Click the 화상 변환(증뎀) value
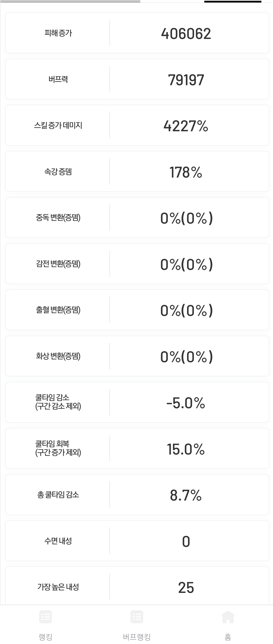This screenshot has height=644, width=273. point(187,357)
